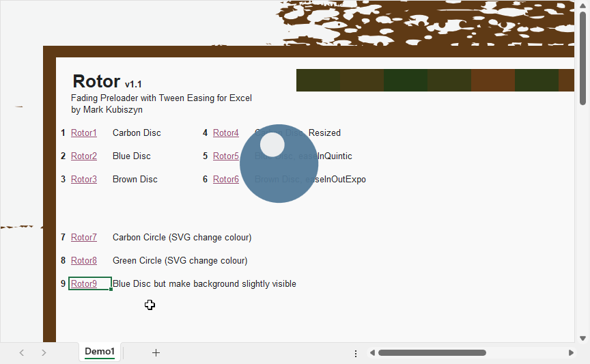The image size is (590, 364).
Task: Launch the Rotor3 Brown Disc demo
Action: coord(84,180)
